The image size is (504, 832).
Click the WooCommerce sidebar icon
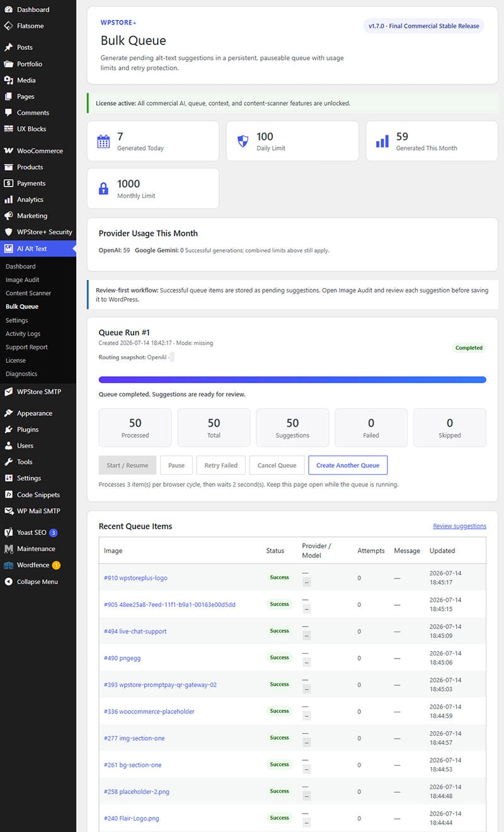tap(8, 151)
